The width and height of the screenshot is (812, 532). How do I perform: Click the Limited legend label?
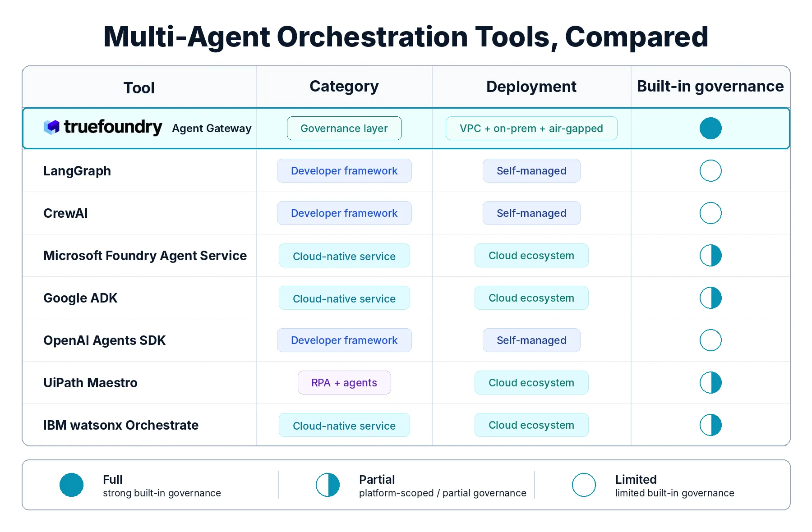pyautogui.click(x=636, y=479)
